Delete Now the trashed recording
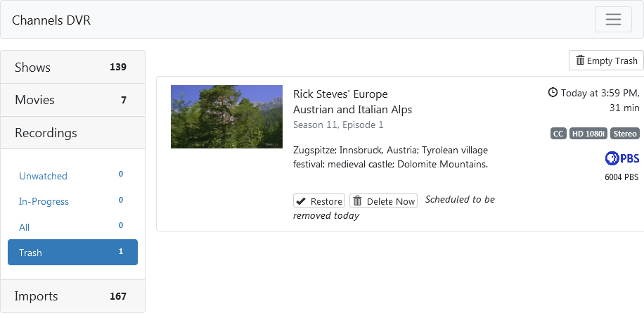The image size is (644, 318). coord(383,201)
